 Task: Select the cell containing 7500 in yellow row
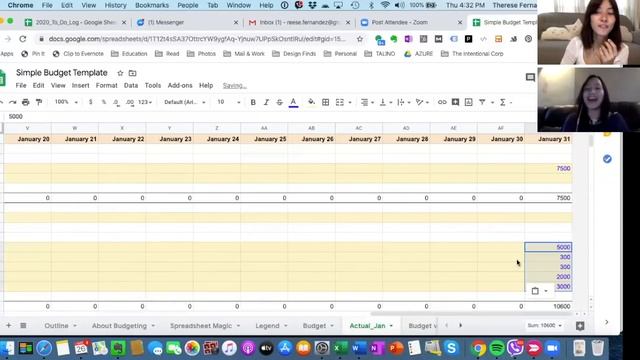point(548,168)
